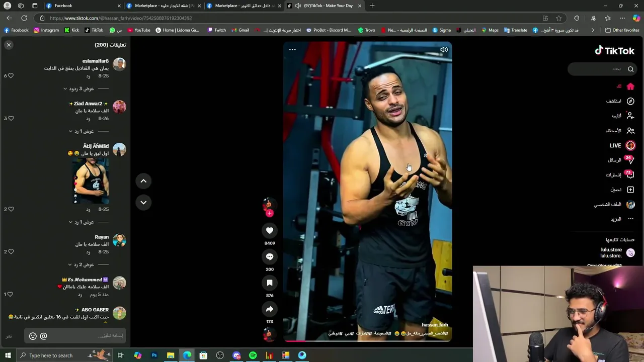Viewport: 644px width, 362px height.
Task: Open hassan_farh username on video
Action: [435, 325]
